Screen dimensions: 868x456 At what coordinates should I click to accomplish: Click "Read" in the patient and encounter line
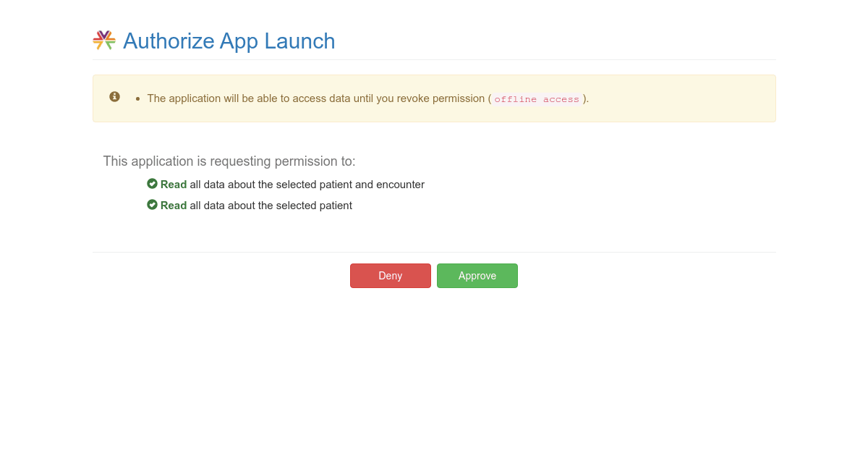[x=174, y=185]
